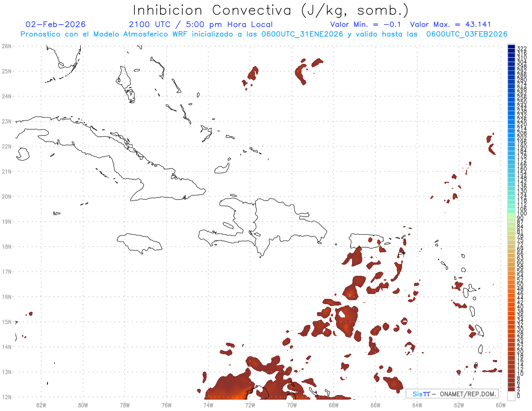This screenshot has height=411, width=532.
Task: Click the Puerto Rico island outline on the map
Action: point(366,241)
